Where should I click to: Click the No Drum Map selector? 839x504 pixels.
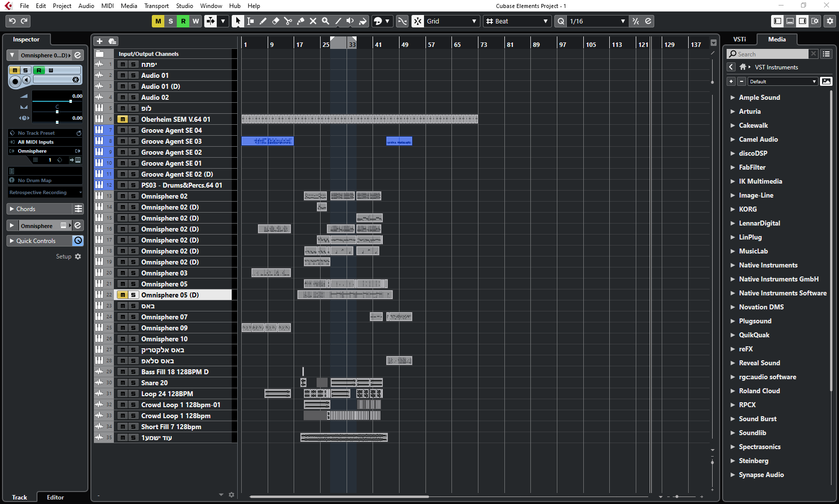pyautogui.click(x=45, y=180)
